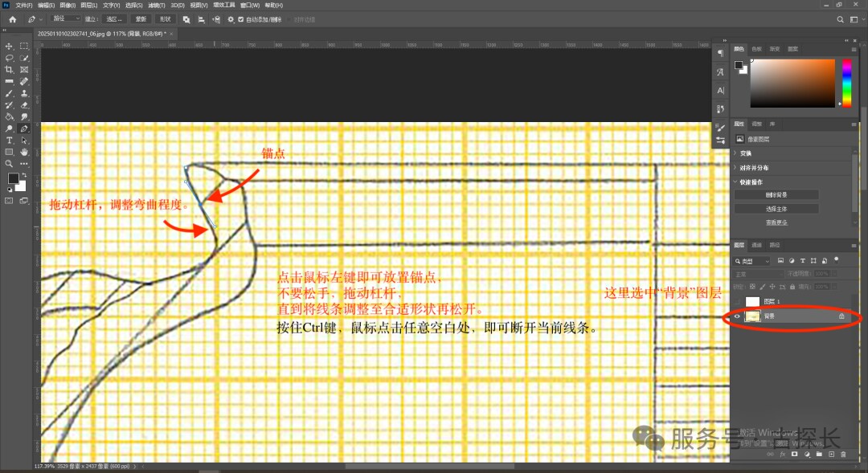Select the Frame tool
This screenshot has width=868, height=473.
pos(24,70)
